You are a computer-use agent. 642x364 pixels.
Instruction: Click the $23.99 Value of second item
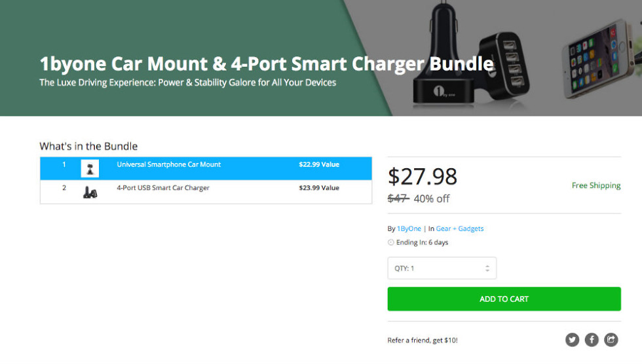pyautogui.click(x=319, y=189)
